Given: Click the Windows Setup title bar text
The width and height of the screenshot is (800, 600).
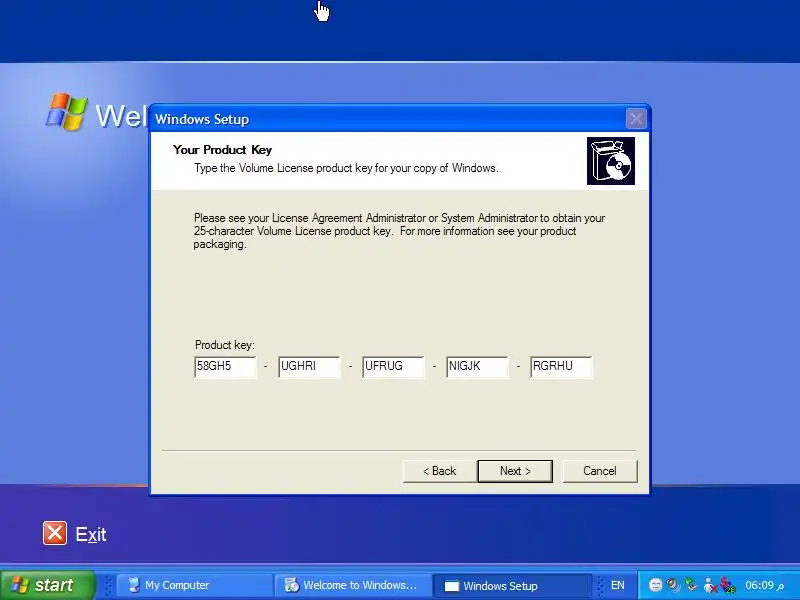Looking at the screenshot, I should click(202, 119).
